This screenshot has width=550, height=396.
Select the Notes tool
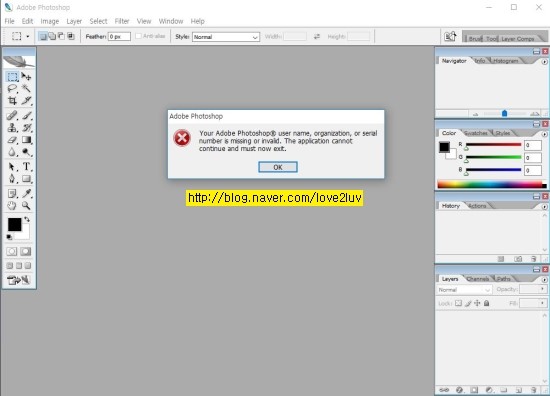tap(12, 193)
